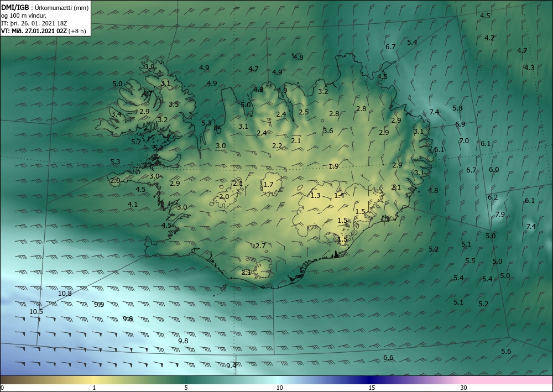Click the 1.4 value on the map
Image resolution: width=553 pixels, height=392 pixels.
(340, 196)
